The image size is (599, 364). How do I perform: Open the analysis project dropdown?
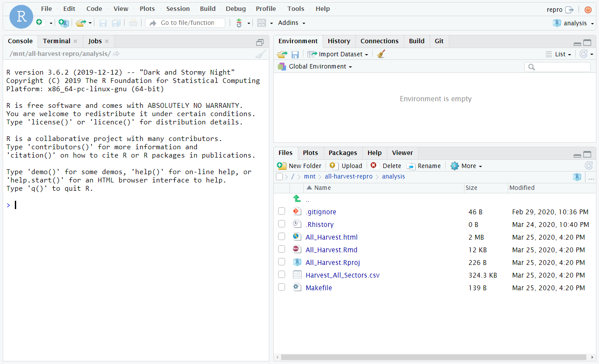pyautogui.click(x=574, y=23)
